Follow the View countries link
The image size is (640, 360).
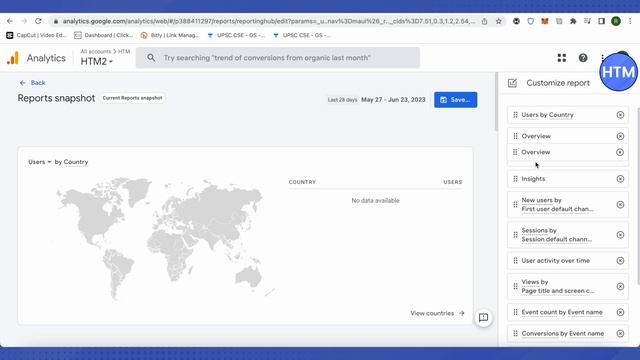click(x=437, y=313)
